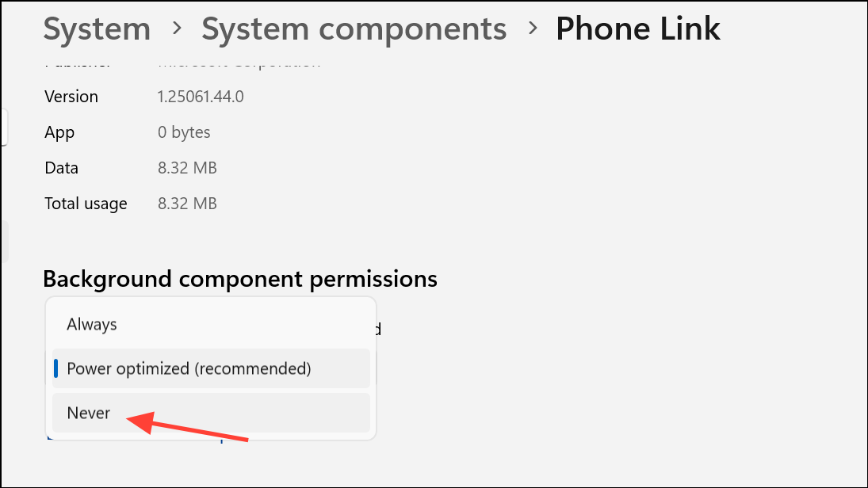Image resolution: width=868 pixels, height=488 pixels.
Task: Click the red arrow pointing at Never
Action: tap(188, 425)
